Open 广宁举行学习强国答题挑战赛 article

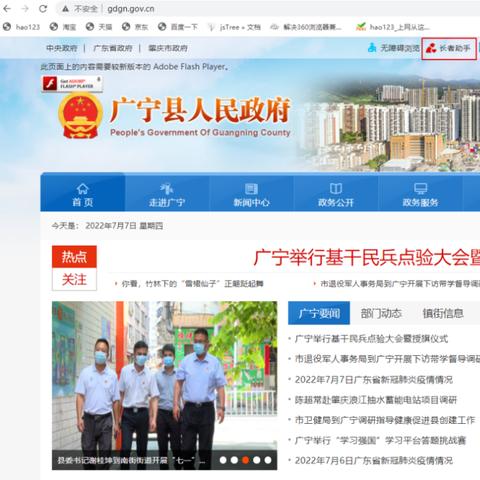click(380, 440)
